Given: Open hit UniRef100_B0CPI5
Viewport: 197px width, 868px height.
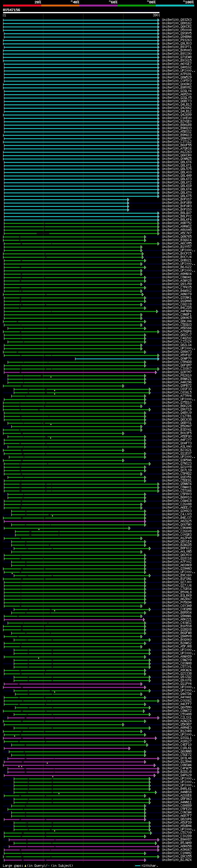Looking at the screenshot, I should tap(177, 253).
